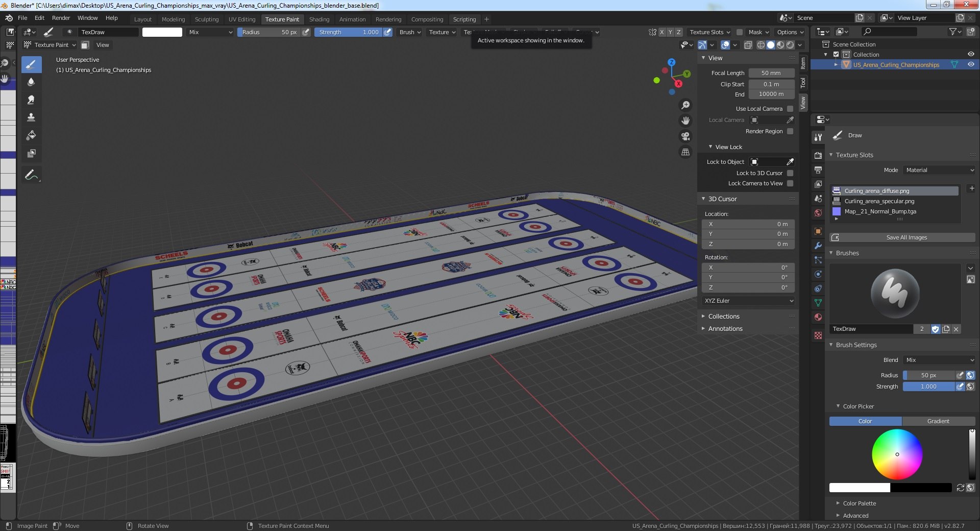Open the Render menu
The image size is (980, 531).
61,18
